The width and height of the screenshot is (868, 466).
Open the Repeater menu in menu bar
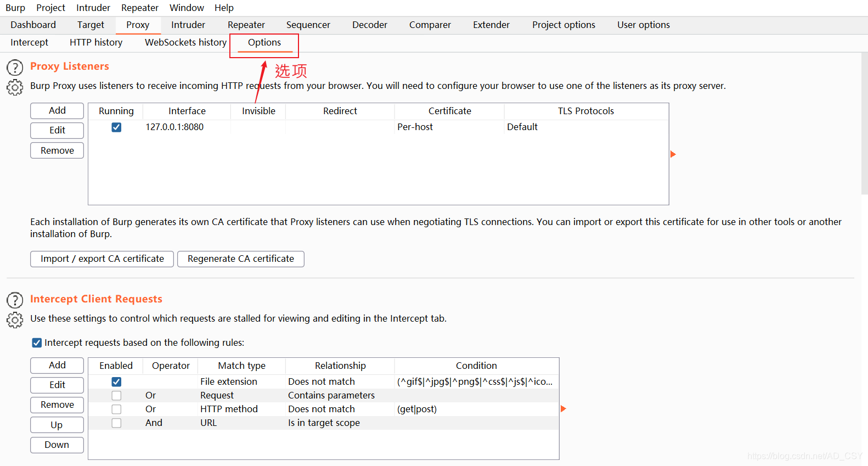tap(140, 8)
